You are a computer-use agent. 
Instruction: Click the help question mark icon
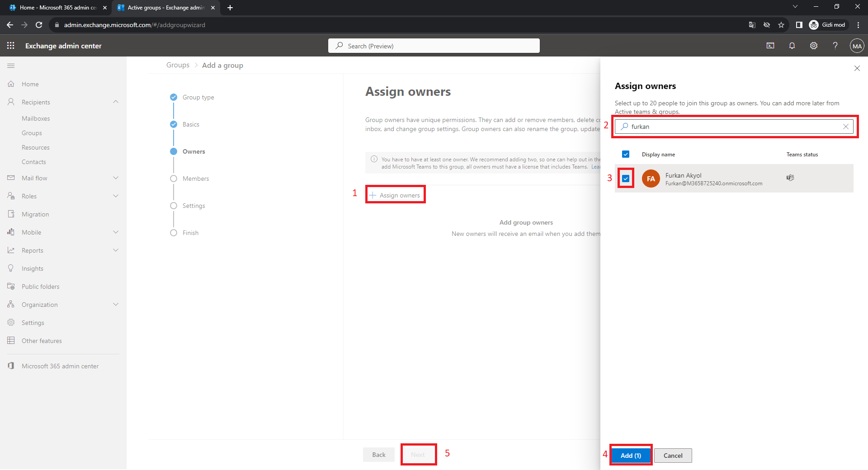tap(835, 46)
